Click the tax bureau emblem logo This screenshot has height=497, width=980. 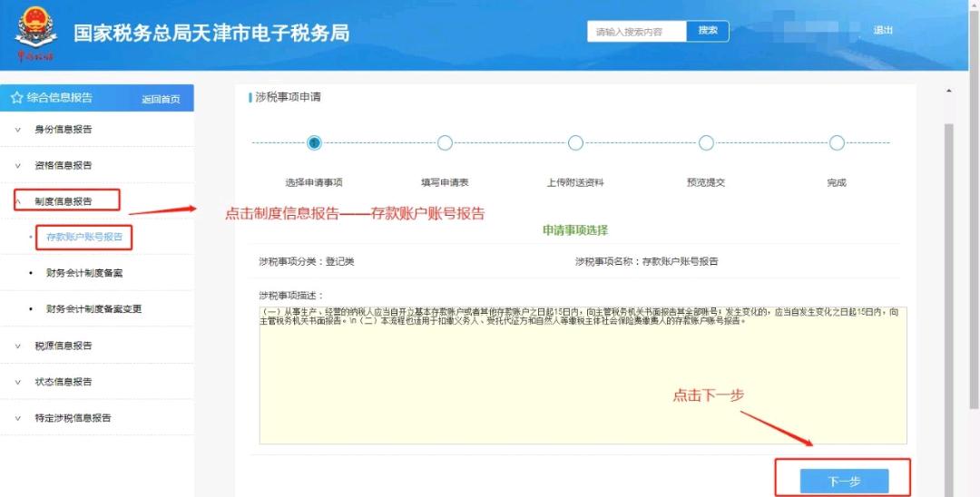(x=34, y=30)
